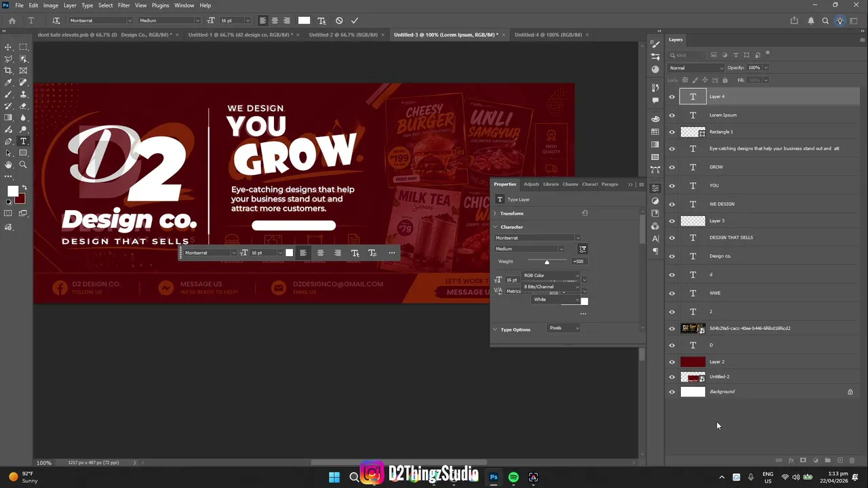The height and width of the screenshot is (488, 868).
Task: Expand the Transform section in Properties
Action: click(x=495, y=213)
